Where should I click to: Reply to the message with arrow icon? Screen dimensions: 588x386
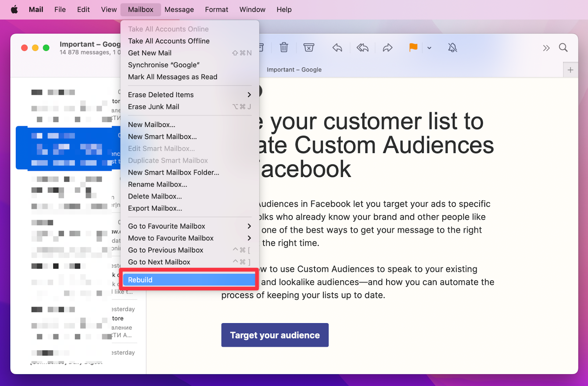[337, 47]
